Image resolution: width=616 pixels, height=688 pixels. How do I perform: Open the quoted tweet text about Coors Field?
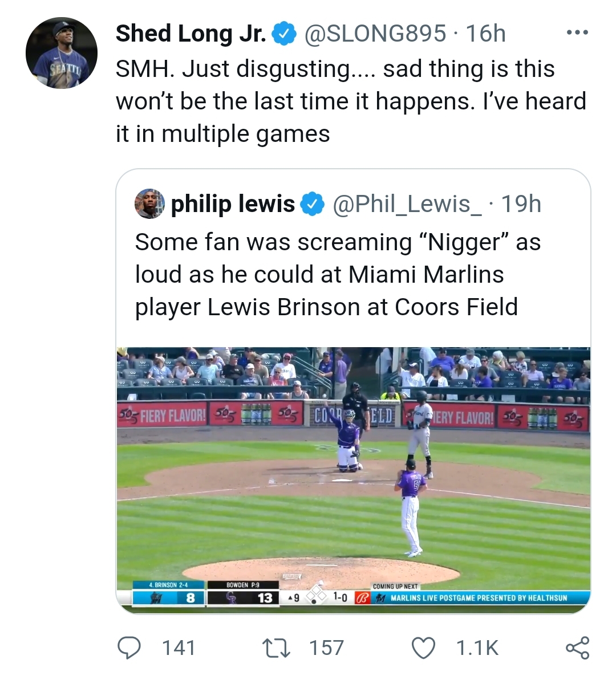[x=337, y=275]
